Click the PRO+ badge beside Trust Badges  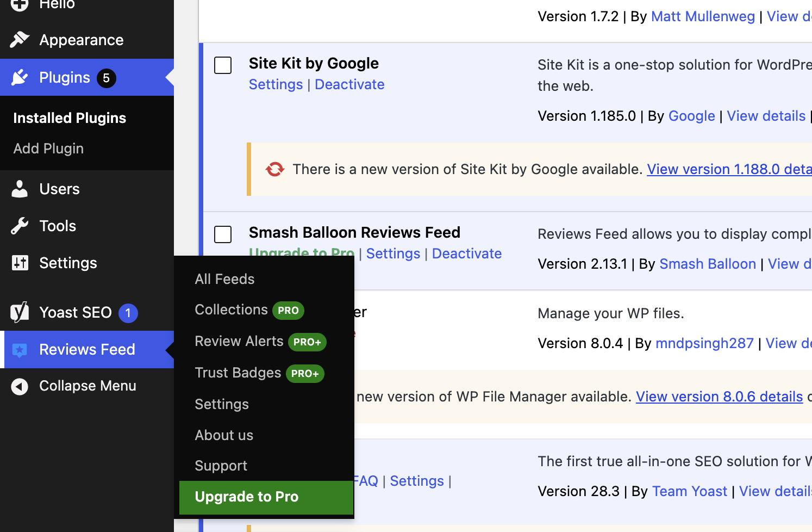(x=305, y=373)
